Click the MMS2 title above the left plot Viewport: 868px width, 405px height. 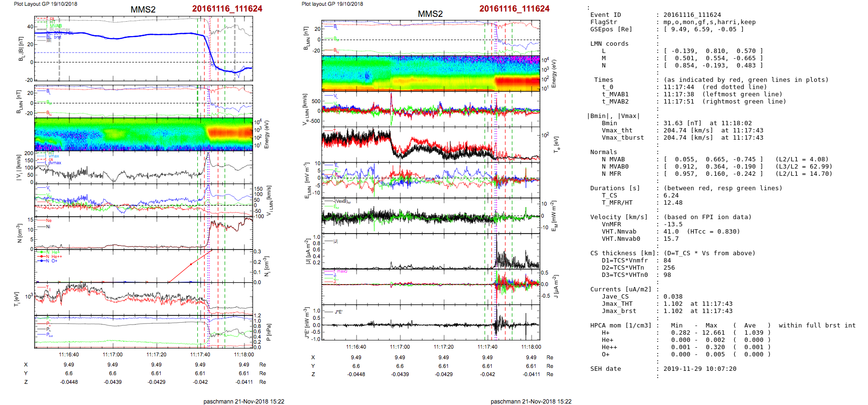[x=143, y=10]
